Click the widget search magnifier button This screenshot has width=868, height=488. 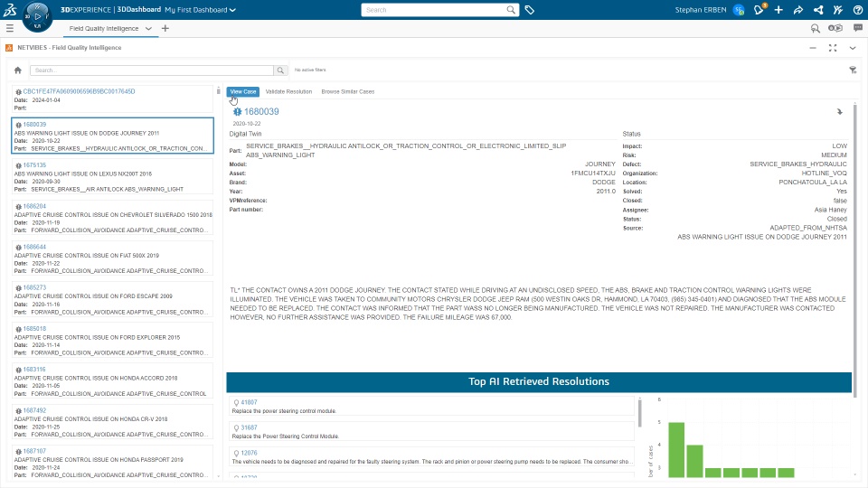(x=280, y=70)
